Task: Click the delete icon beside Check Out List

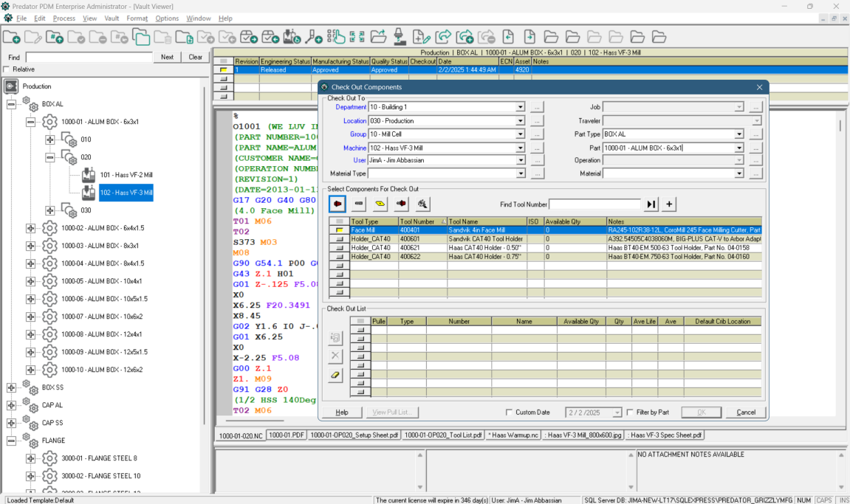Action: tap(335, 356)
